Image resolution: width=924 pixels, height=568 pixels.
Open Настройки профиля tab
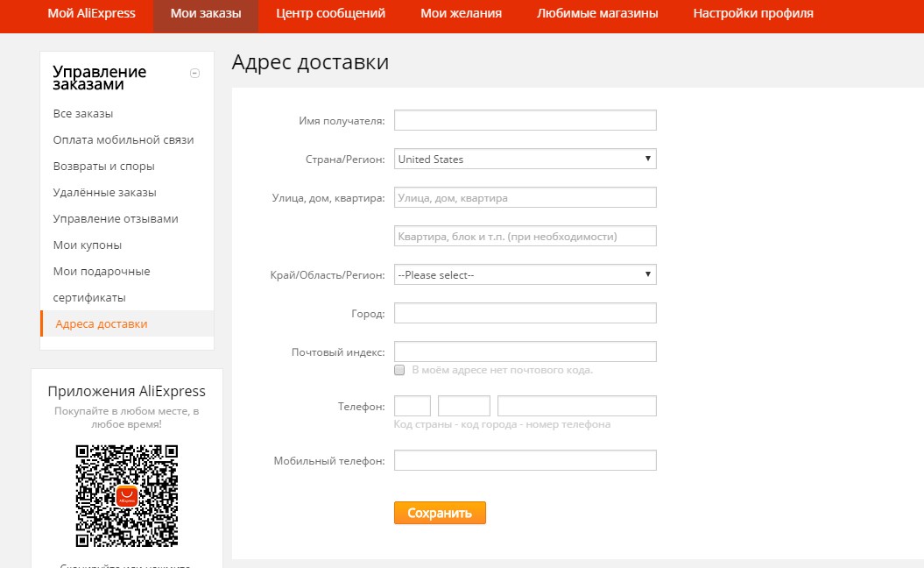752,14
